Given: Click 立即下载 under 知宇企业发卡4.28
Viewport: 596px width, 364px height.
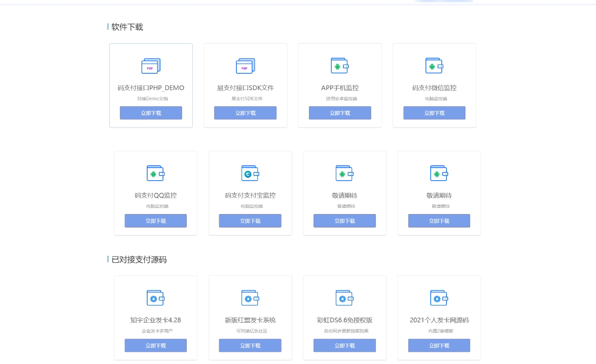Looking at the screenshot, I should pyautogui.click(x=156, y=345).
